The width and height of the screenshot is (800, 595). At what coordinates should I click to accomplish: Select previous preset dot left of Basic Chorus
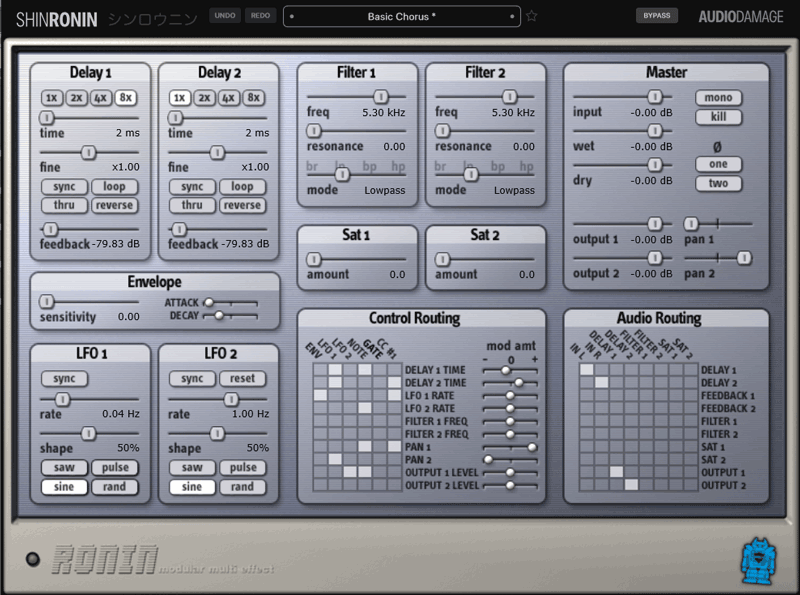(x=292, y=16)
